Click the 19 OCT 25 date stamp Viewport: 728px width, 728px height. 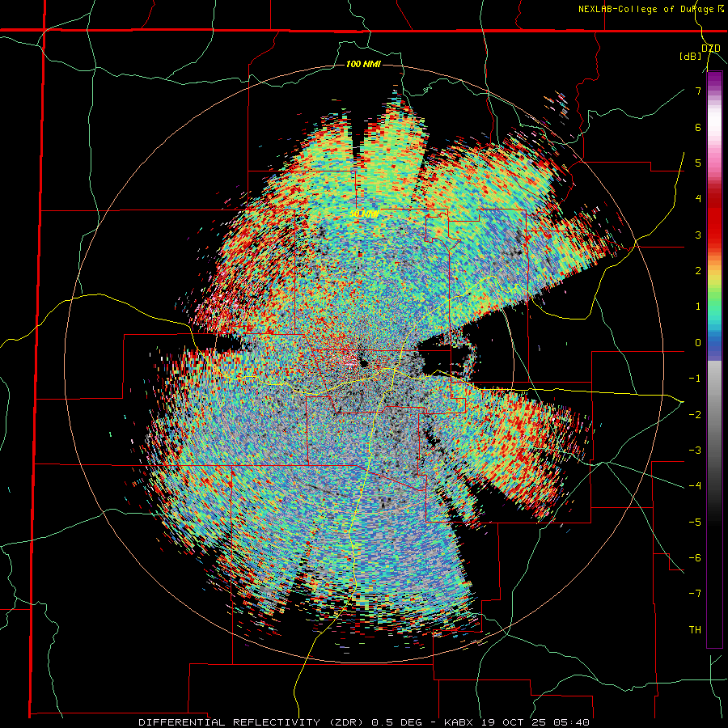point(515,722)
